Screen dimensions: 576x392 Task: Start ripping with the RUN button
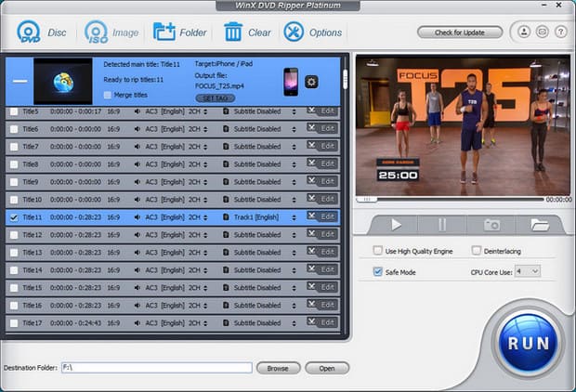[529, 343]
